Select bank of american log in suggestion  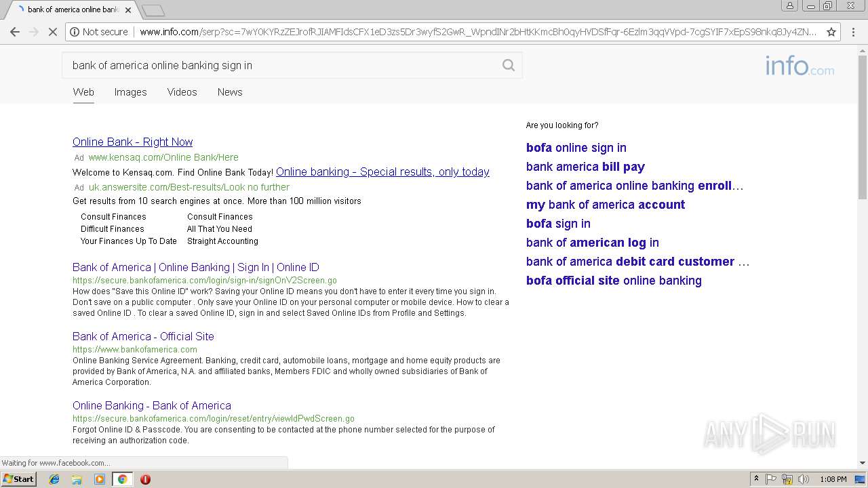[x=593, y=243]
